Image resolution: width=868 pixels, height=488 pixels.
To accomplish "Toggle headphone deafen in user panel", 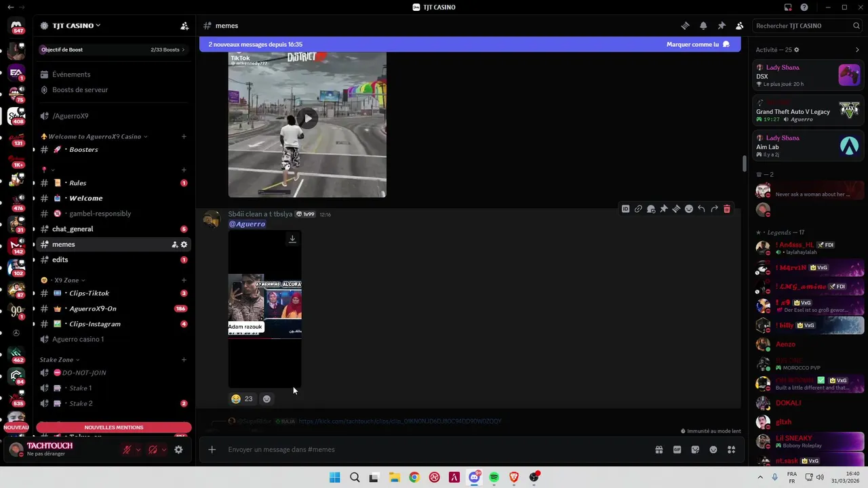I will [x=153, y=449].
